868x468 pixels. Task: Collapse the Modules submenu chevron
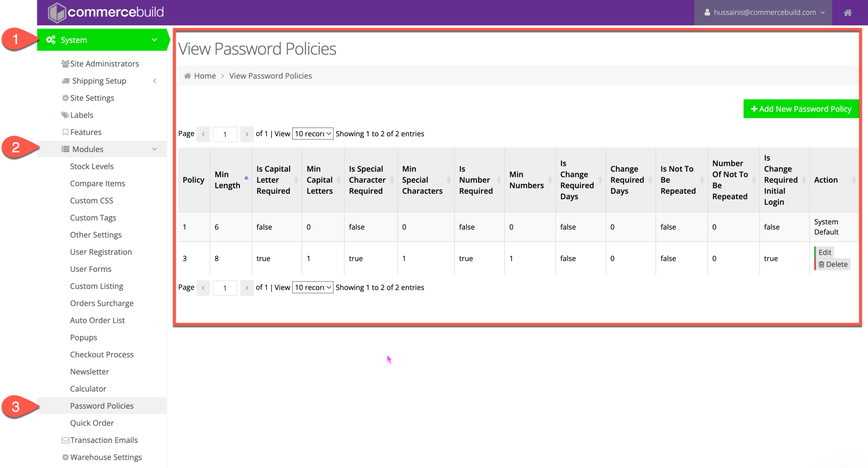[x=155, y=149]
